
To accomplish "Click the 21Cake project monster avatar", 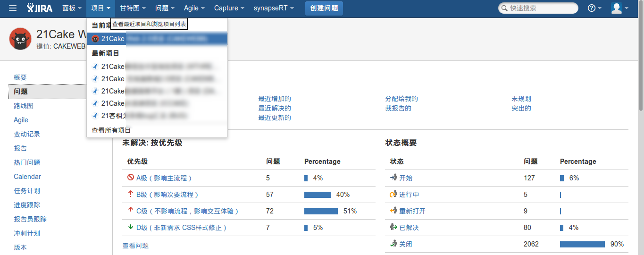I will 20,39.
